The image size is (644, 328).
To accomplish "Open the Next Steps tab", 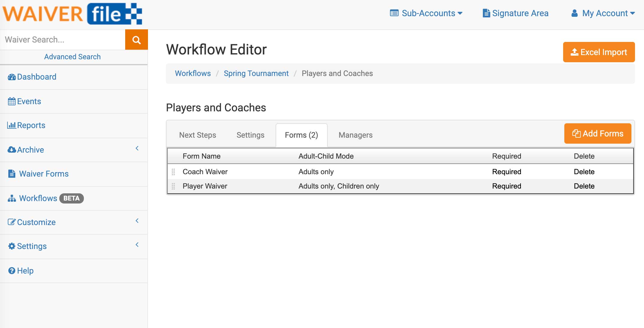I will (x=197, y=135).
